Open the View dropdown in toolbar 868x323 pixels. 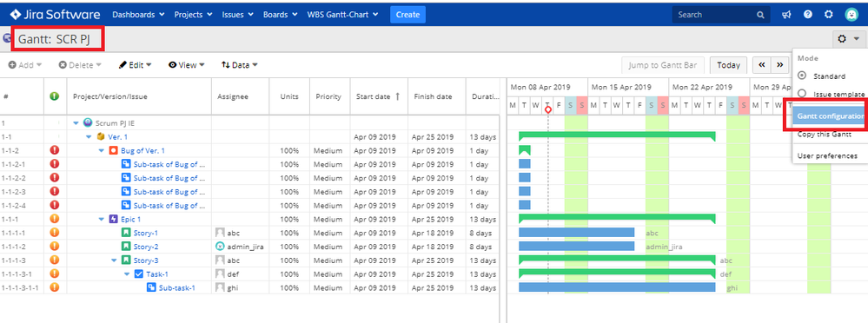(187, 65)
